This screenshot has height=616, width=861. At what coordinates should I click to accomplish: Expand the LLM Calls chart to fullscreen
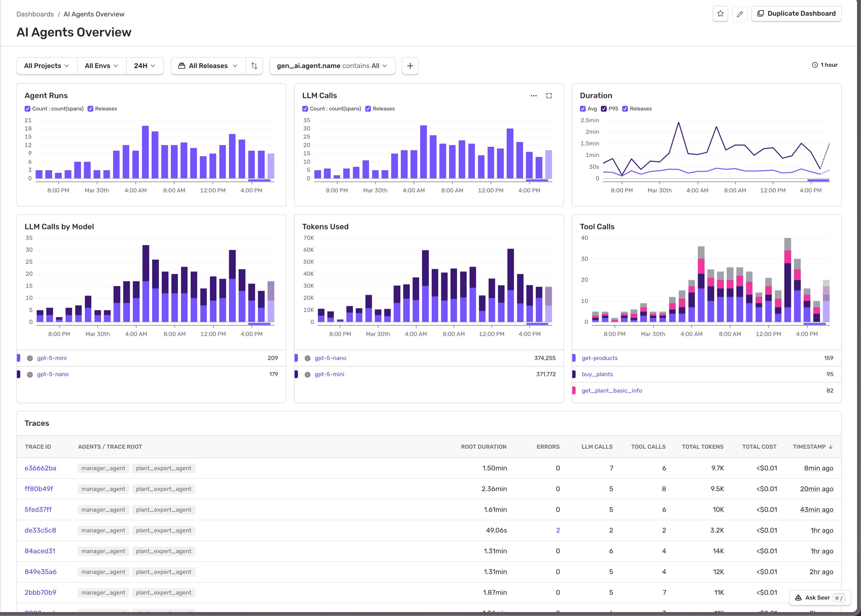click(x=550, y=95)
